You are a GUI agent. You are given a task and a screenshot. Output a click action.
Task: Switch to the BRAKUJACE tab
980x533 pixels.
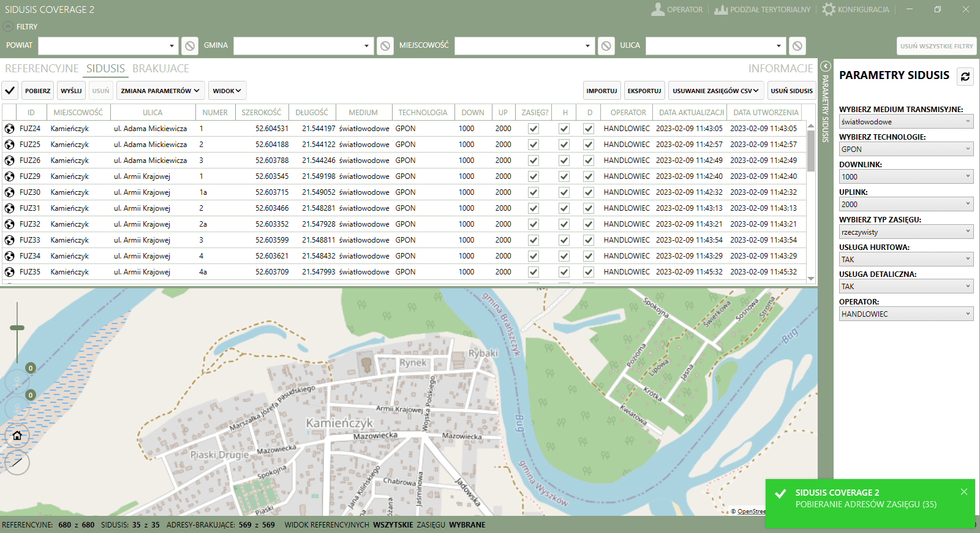pyautogui.click(x=160, y=69)
